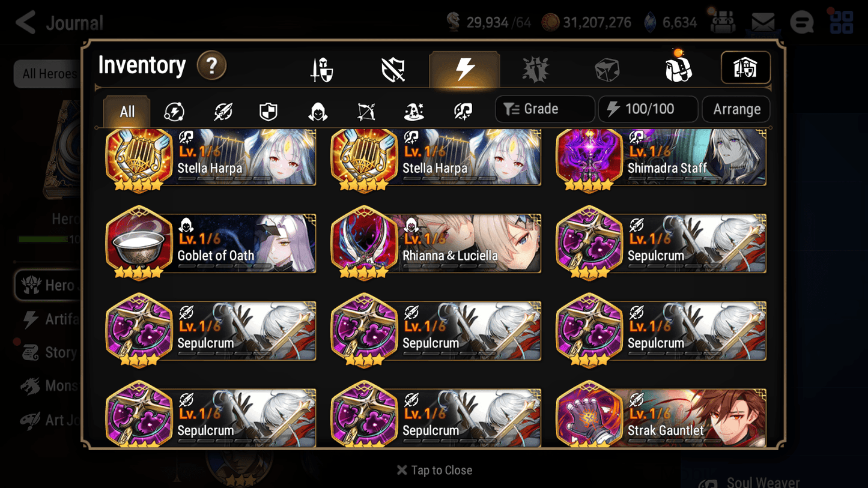Filter artifacts by Mage hat class icon
Screen dimensions: 868x488
pyautogui.click(x=414, y=112)
